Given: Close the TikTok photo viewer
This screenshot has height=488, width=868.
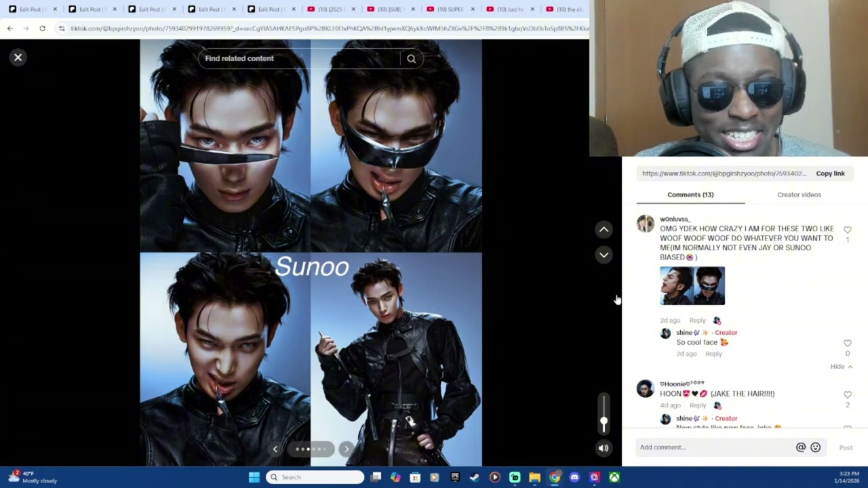Looking at the screenshot, I should 18,58.
